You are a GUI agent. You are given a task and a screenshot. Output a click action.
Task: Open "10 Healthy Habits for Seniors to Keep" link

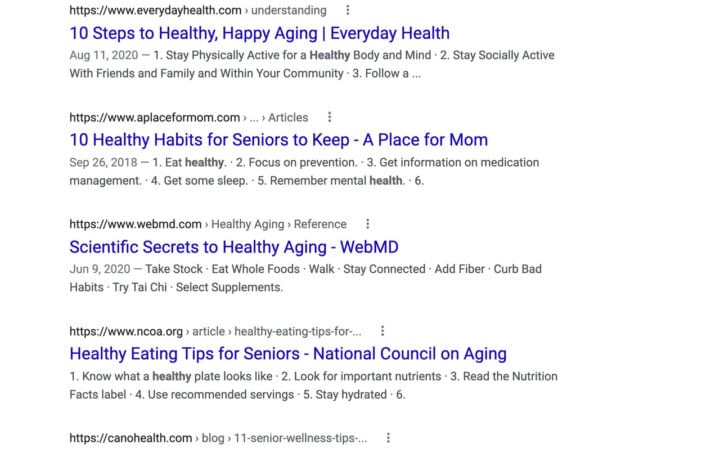coord(278,140)
